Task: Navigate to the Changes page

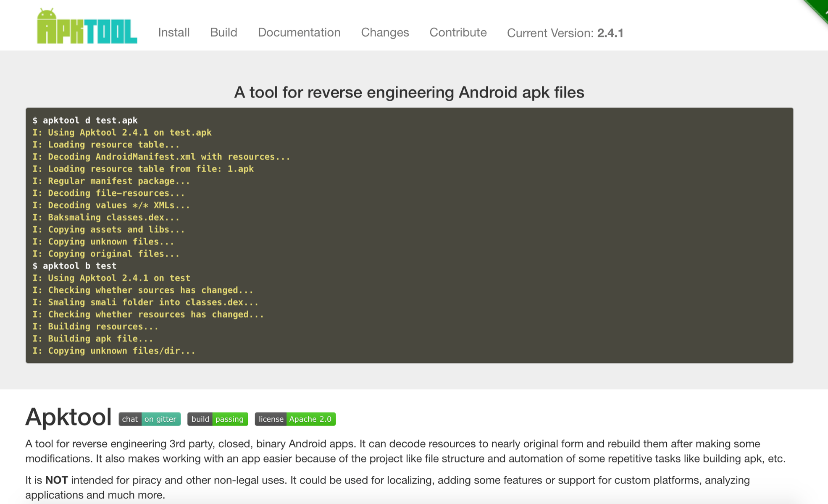Action: click(385, 32)
